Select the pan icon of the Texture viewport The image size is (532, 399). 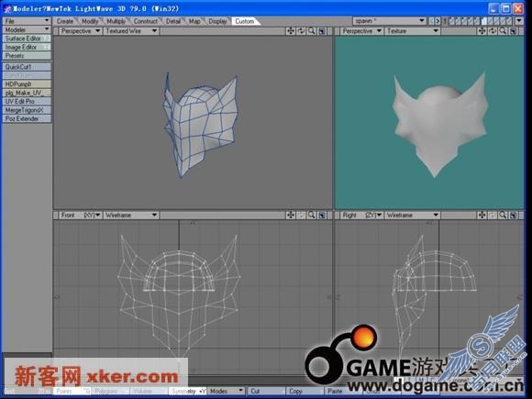click(x=482, y=31)
